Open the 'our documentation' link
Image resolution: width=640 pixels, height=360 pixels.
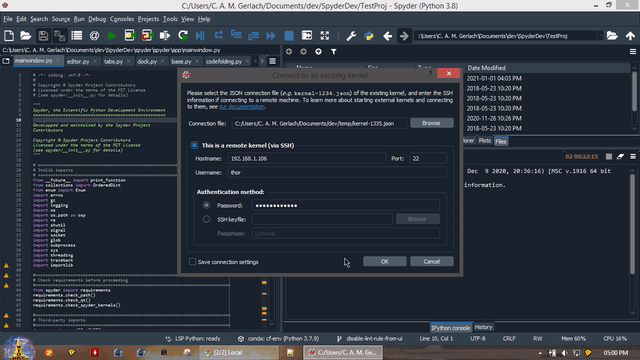click(x=242, y=107)
